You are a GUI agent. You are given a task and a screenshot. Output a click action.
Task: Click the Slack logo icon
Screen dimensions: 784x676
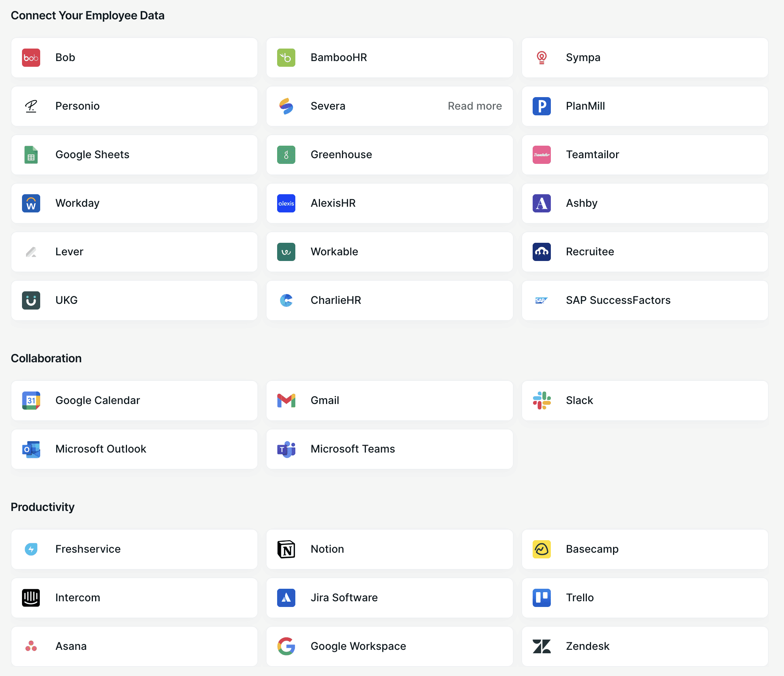541,401
